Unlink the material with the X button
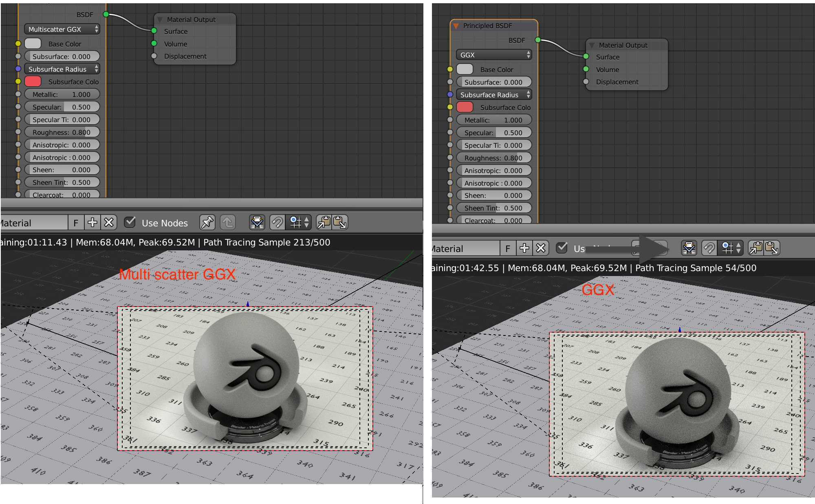The image size is (815, 504). (108, 222)
